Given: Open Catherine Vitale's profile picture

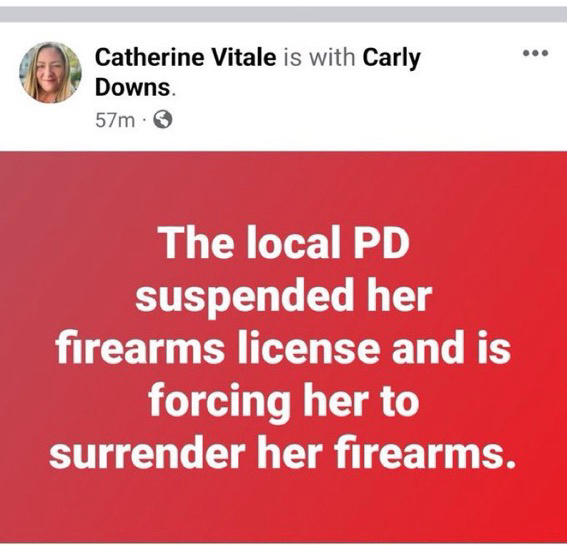Looking at the screenshot, I should point(50,72).
